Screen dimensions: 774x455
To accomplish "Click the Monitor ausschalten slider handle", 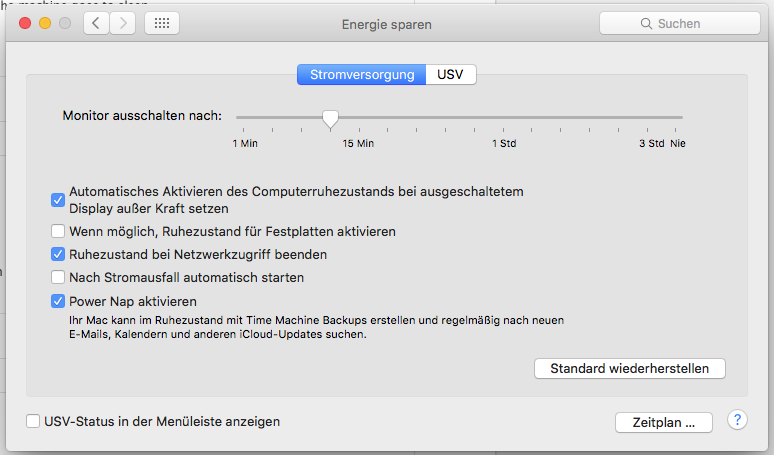I will (330, 120).
